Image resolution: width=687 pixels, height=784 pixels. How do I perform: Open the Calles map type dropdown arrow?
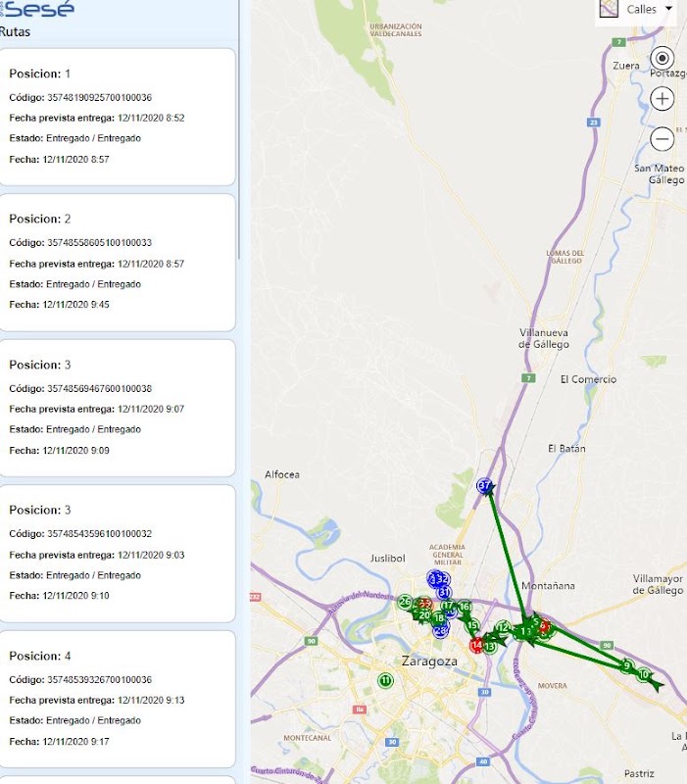[x=668, y=9]
